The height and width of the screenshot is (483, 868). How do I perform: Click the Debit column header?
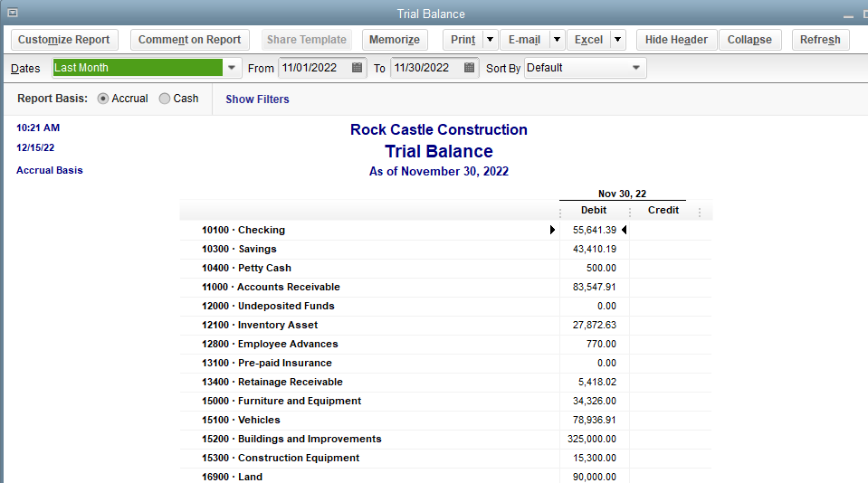(594, 210)
